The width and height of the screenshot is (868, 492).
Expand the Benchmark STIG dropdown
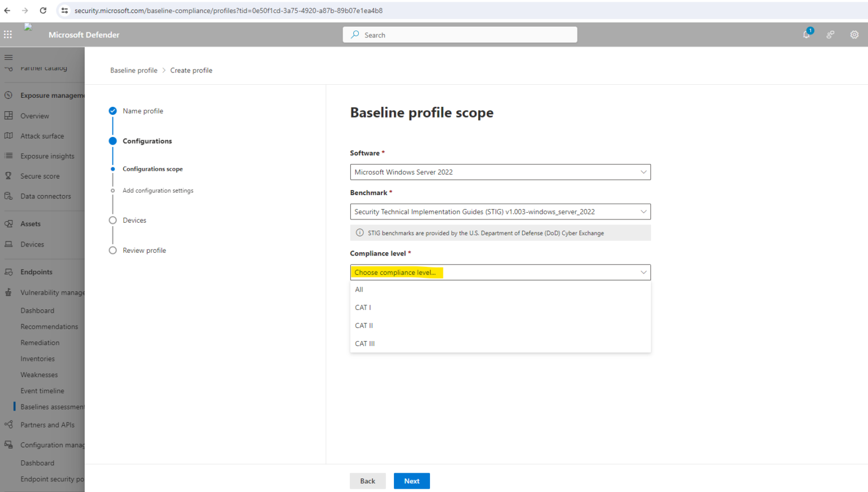[x=500, y=212]
